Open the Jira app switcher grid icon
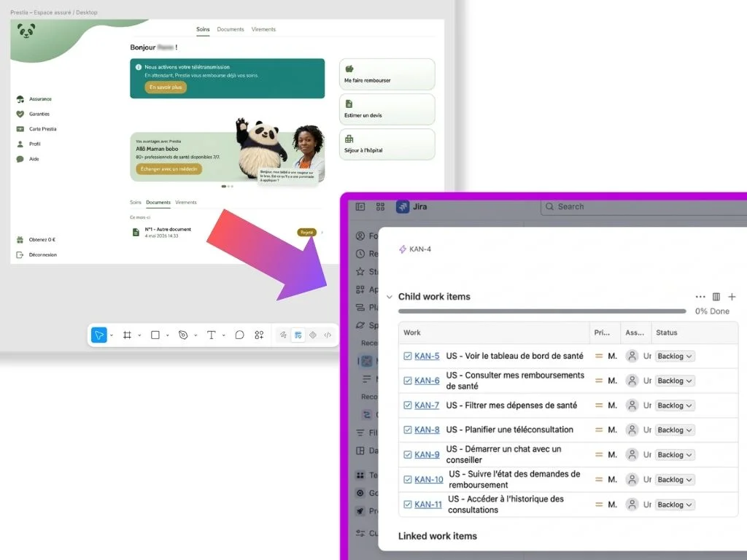Viewport: 747px width, 560px height. 380,206
